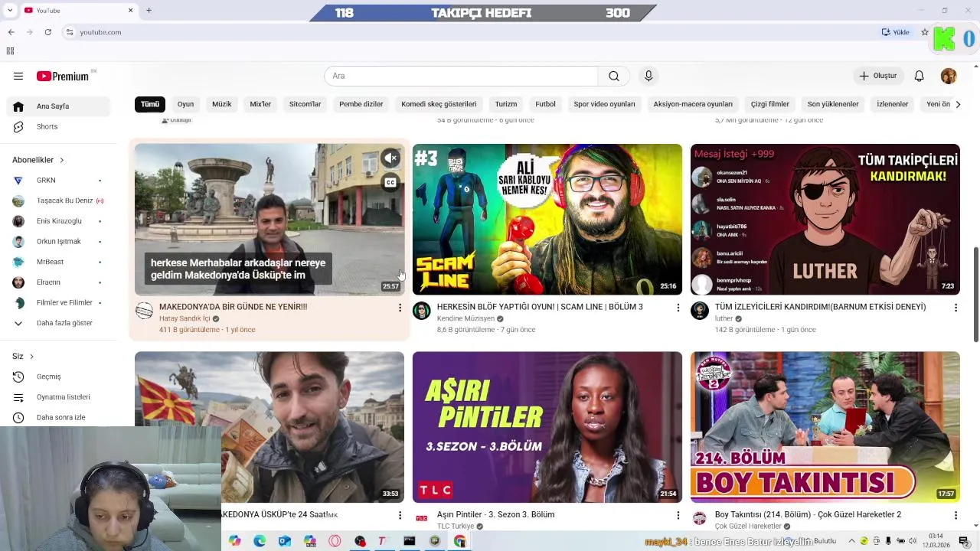
Task: Open MrBeast channel subscription
Action: coord(58,262)
